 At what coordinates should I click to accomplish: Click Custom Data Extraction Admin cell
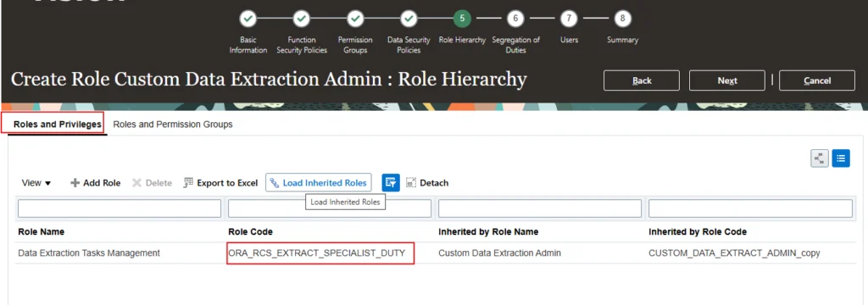tap(499, 253)
